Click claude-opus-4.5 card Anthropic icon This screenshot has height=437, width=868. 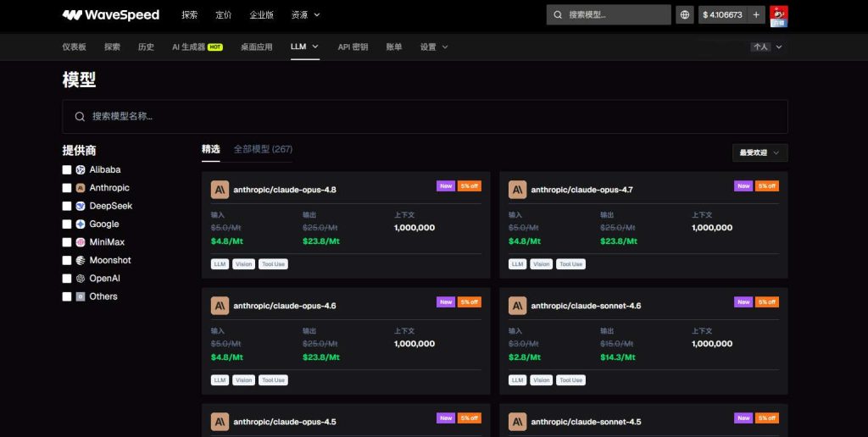click(220, 422)
